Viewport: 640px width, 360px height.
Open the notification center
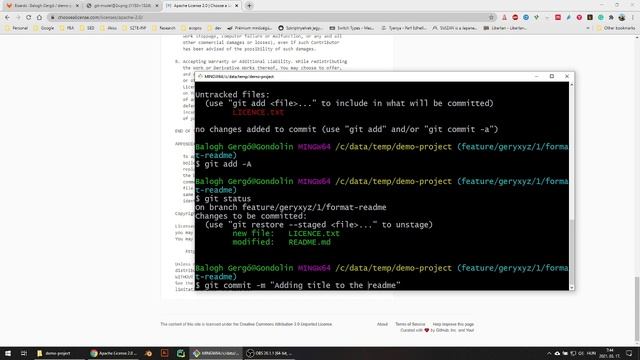[x=629, y=353]
